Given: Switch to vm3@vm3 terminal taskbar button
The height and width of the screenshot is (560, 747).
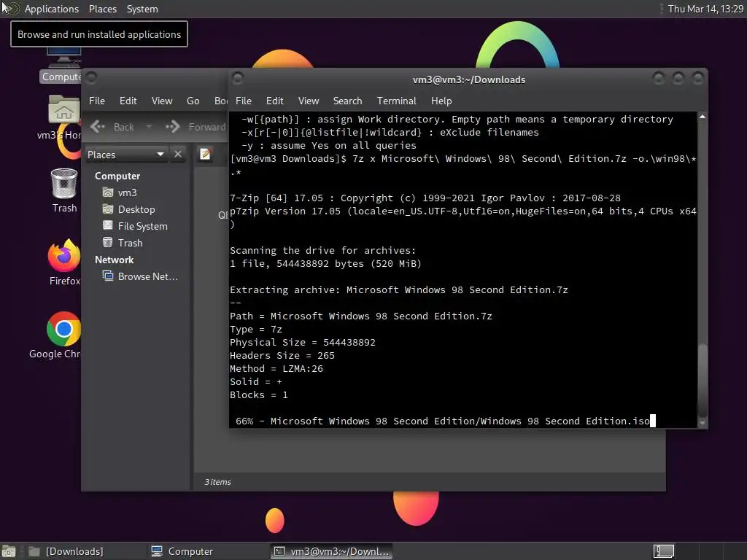Looking at the screenshot, I should click(x=332, y=551).
